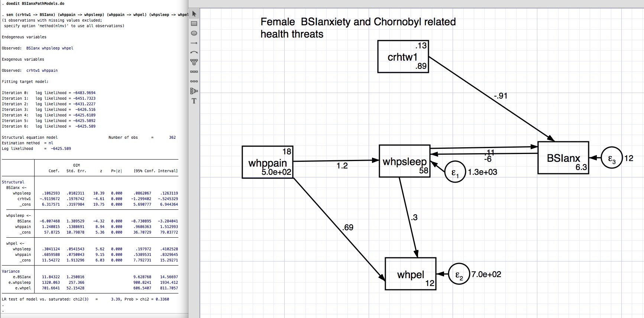644x318 pixels.
Task: Click the e.BSIanx variance row
Action: coord(90,277)
